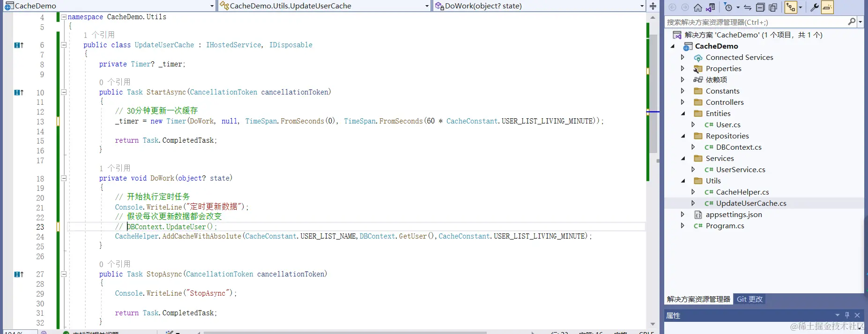Screen dimensions: 868x334
Task: Open Properties with the wrench icon
Action: [815, 7]
